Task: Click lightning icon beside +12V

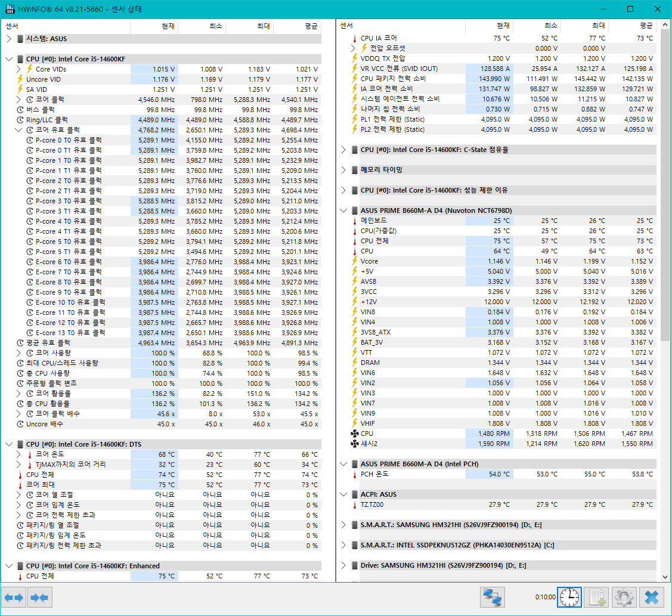Action: (355, 302)
